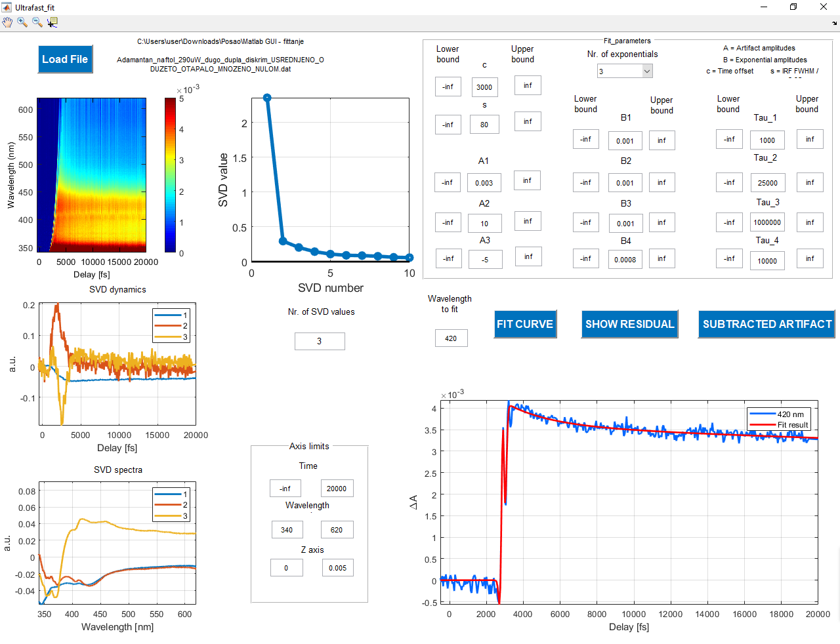
Task: Click the Wavelength to fit field showing 420
Action: click(x=451, y=338)
